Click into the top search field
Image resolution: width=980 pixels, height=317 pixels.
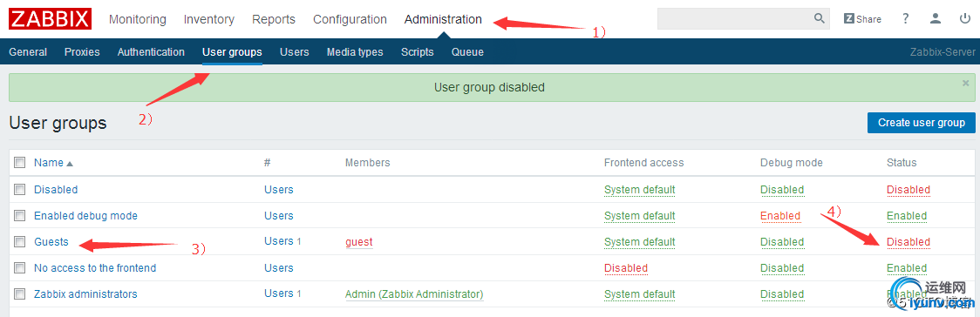point(735,18)
